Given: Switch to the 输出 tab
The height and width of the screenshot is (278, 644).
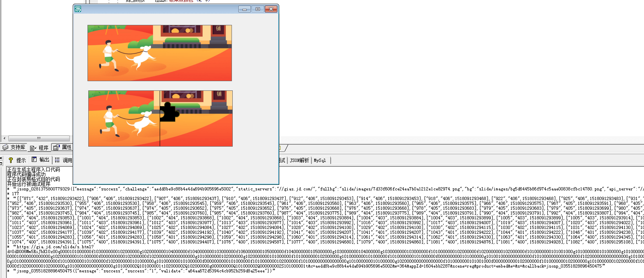Looking at the screenshot, I should point(41,160).
